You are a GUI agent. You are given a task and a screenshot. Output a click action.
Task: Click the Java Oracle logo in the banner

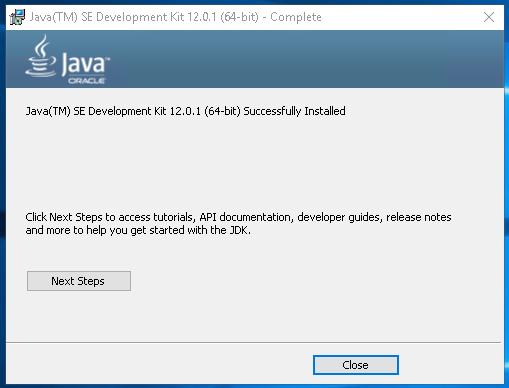pyautogui.click(x=68, y=60)
